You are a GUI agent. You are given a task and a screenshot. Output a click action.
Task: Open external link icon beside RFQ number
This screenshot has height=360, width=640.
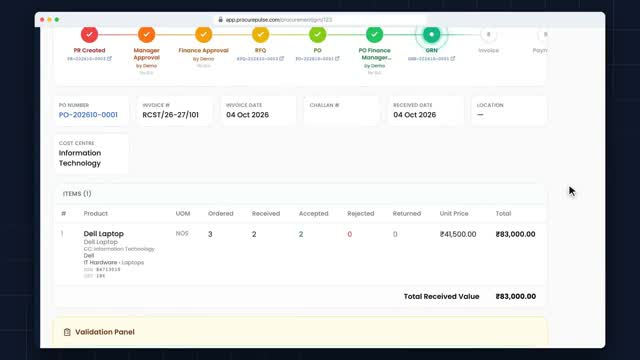(282, 58)
